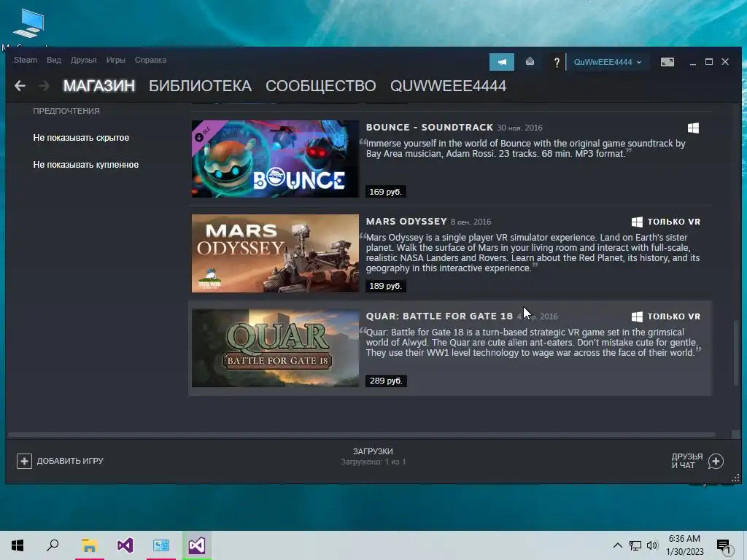Open the volume speaker tray icon
The image size is (747, 560).
[652, 545]
